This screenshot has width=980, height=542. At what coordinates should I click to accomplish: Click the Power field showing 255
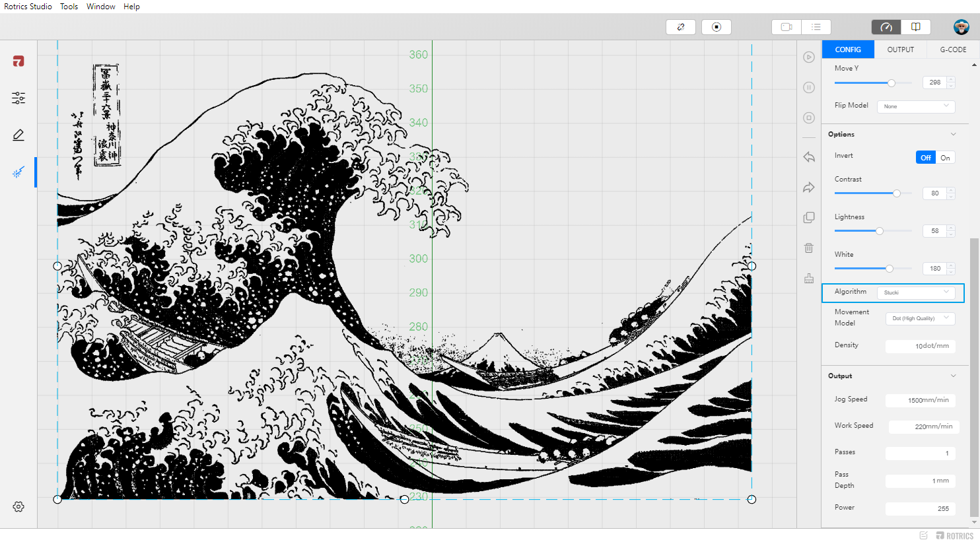921,508
